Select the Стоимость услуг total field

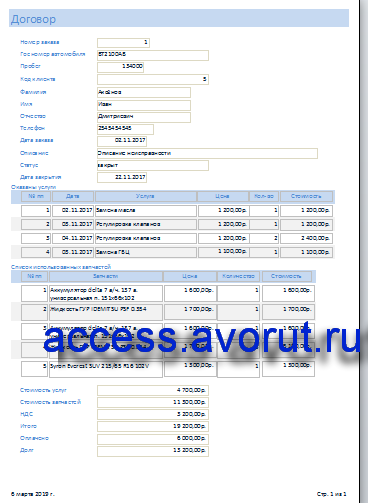coord(153,390)
